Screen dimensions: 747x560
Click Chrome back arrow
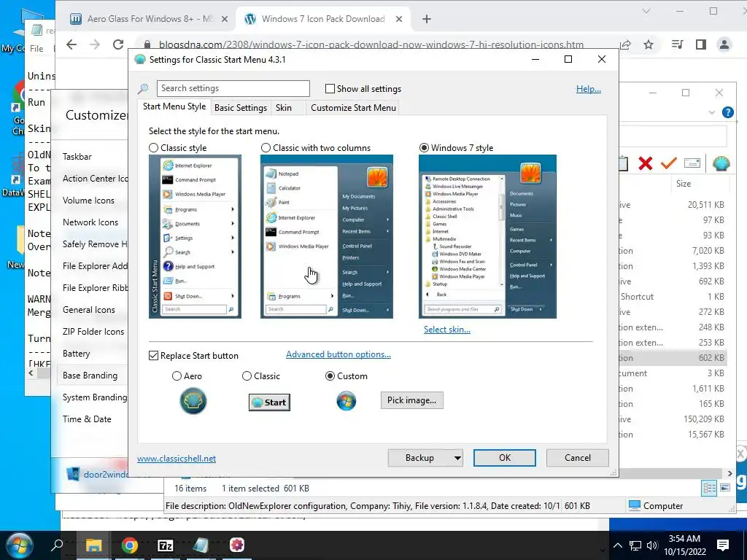coord(71,44)
